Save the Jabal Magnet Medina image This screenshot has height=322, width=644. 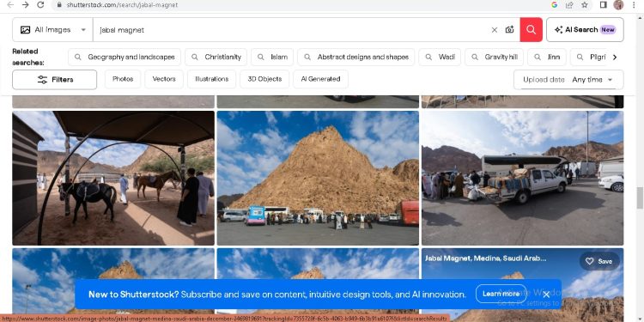[599, 261]
